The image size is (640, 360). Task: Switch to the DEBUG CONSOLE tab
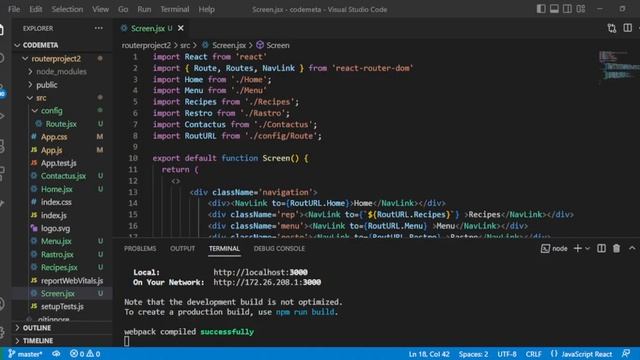click(279, 249)
